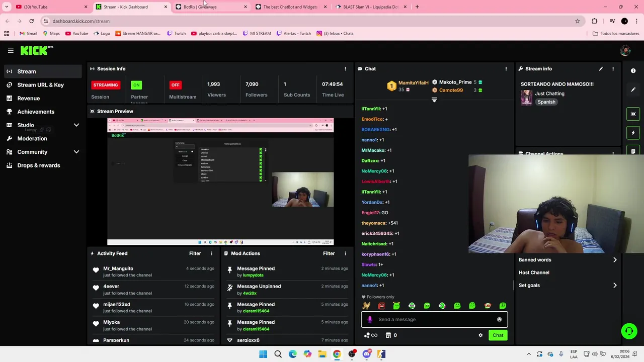Viewport: 644px width, 362px height.
Task: Open the Activity Feed Filter dropdown
Action: pyautogui.click(x=195, y=253)
